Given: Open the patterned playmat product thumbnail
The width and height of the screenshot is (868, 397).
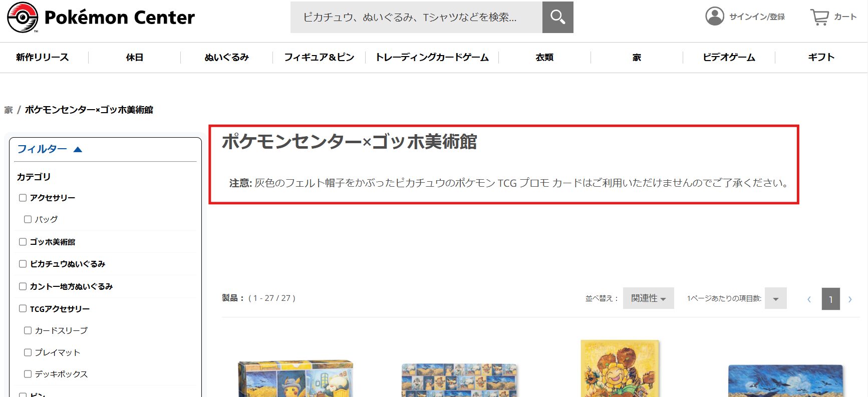Looking at the screenshot, I should click(459, 380).
